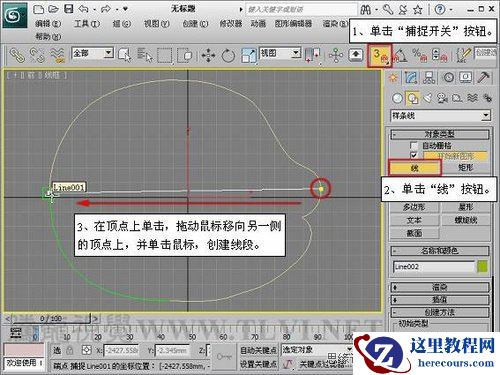Click the keyword search field
The image size is (500, 375).
(x=301, y=9)
